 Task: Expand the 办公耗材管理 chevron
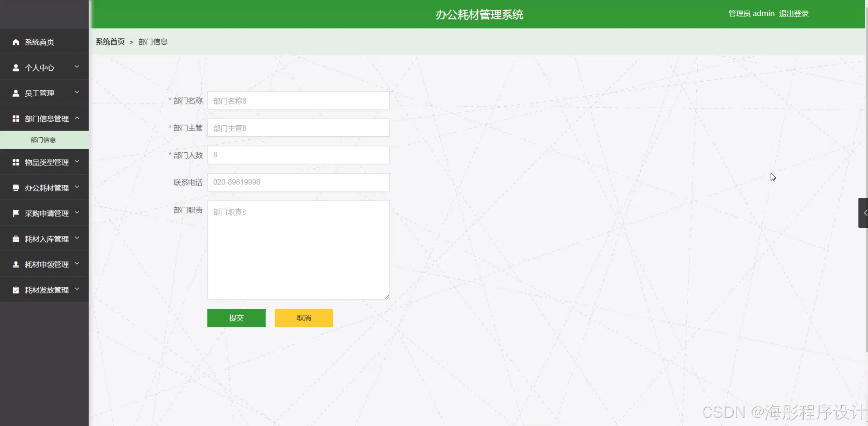(x=77, y=187)
